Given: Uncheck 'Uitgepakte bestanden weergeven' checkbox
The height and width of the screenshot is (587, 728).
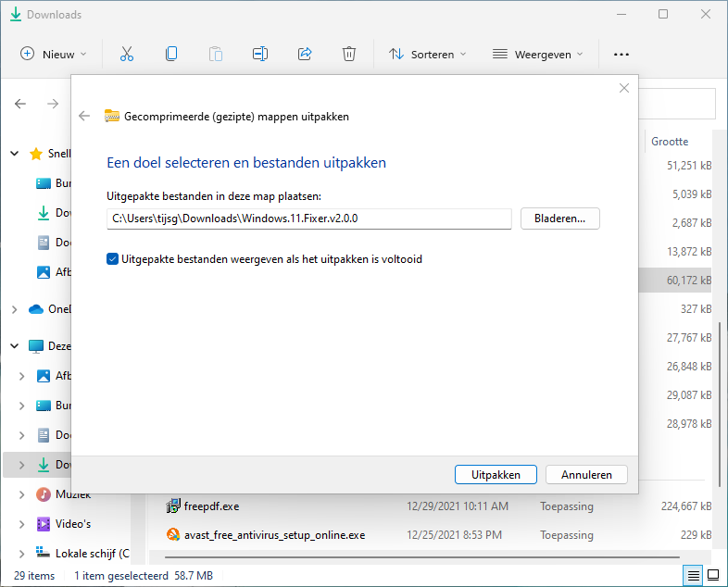Looking at the screenshot, I should pyautogui.click(x=112, y=259).
